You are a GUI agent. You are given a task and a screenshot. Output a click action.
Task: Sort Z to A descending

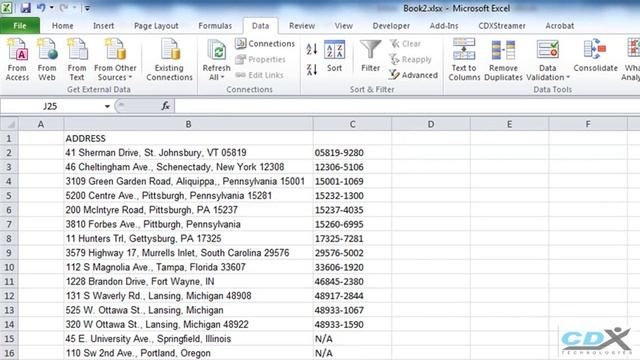tap(312, 69)
